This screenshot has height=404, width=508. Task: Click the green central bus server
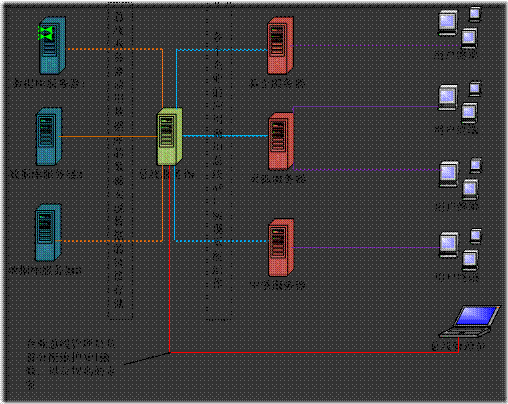point(170,136)
